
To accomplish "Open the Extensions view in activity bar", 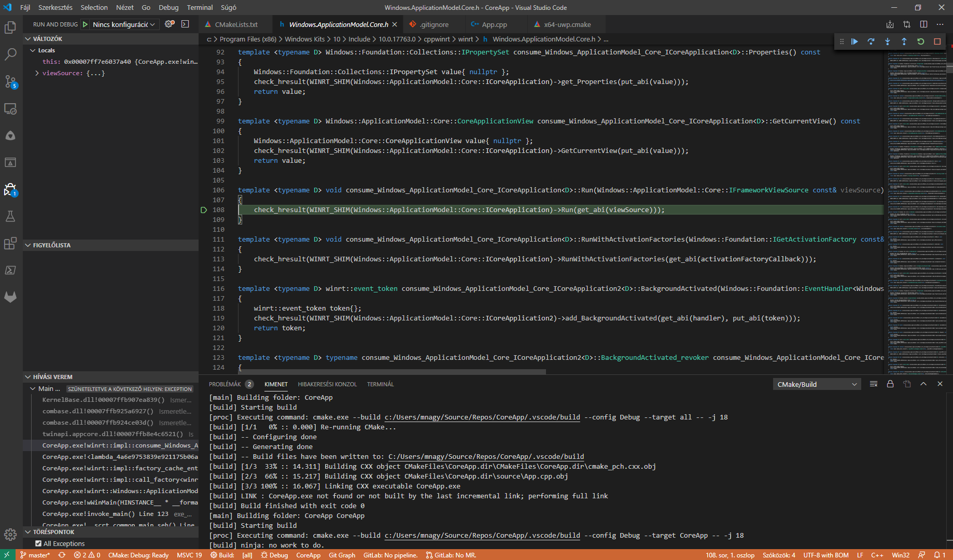I will click(10, 243).
